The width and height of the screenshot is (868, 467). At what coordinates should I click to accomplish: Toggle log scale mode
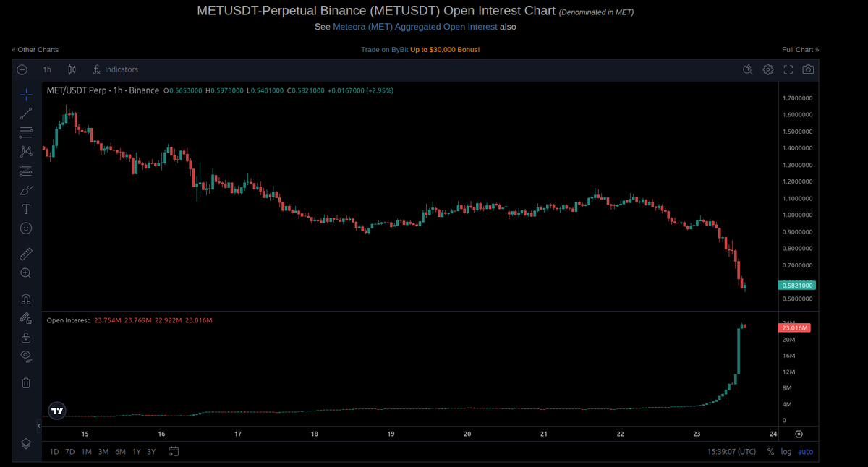click(786, 452)
